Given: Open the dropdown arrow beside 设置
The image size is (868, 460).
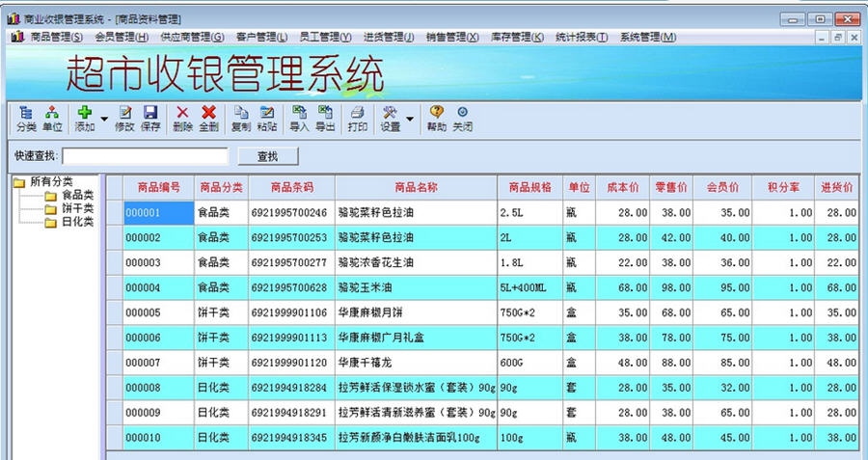Looking at the screenshot, I should pos(410,119).
